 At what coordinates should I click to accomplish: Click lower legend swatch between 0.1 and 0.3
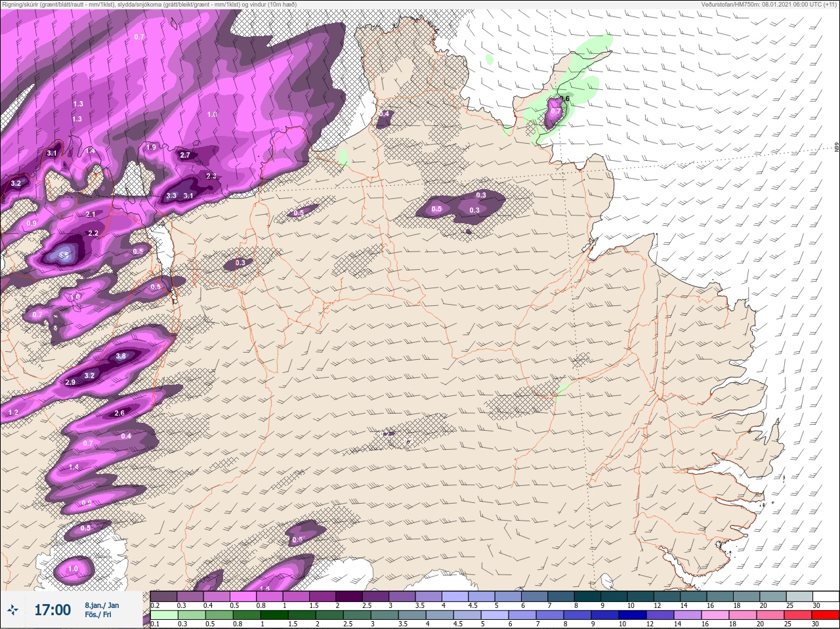click(164, 615)
